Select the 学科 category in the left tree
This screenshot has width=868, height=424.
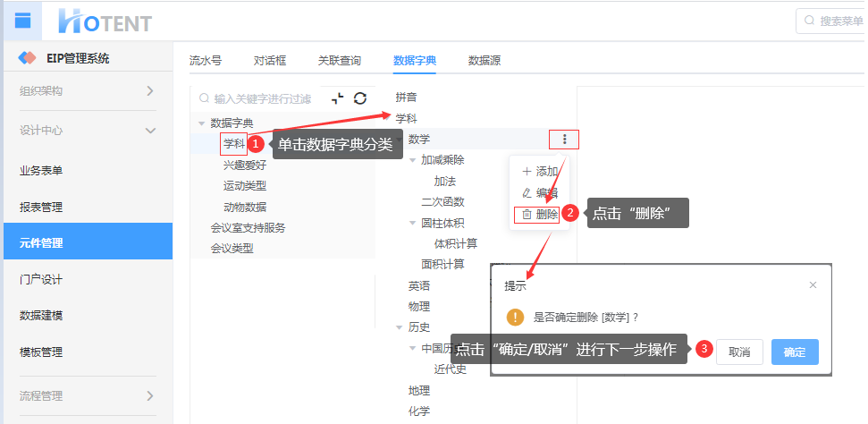click(x=233, y=144)
